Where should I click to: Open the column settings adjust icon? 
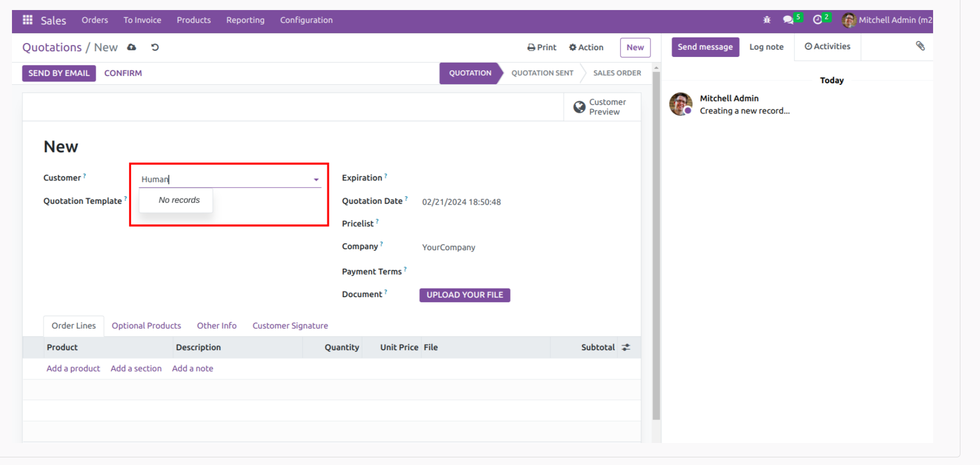coord(626,348)
